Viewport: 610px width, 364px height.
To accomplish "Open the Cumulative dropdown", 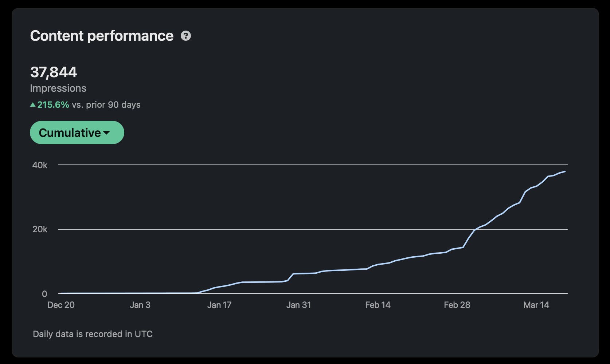I will click(x=77, y=132).
